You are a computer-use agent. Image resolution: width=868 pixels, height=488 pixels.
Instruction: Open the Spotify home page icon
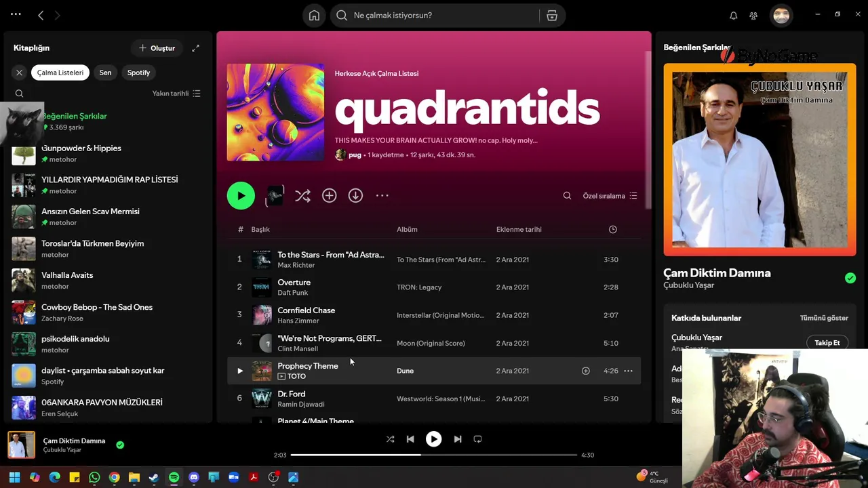(314, 16)
